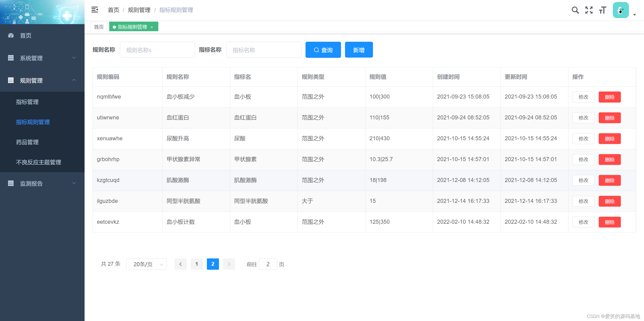Screen dimensions: 644x321
Task: Close the 指标规则管理 tab
Action: pyautogui.click(x=152, y=27)
